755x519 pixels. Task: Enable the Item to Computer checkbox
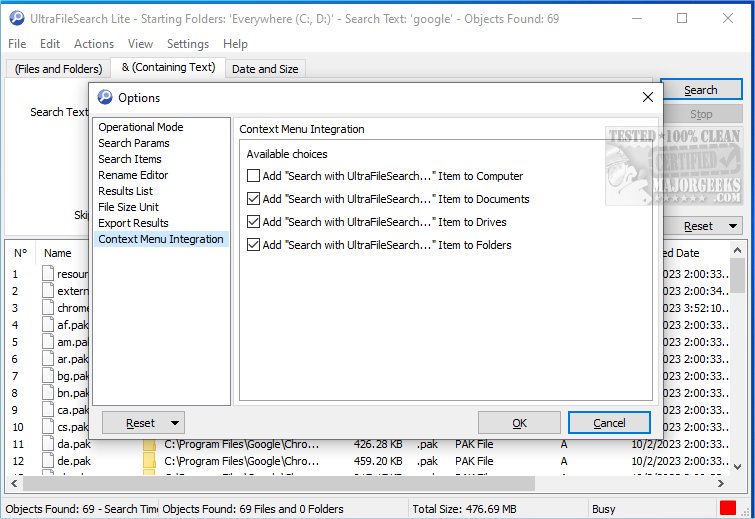(253, 176)
